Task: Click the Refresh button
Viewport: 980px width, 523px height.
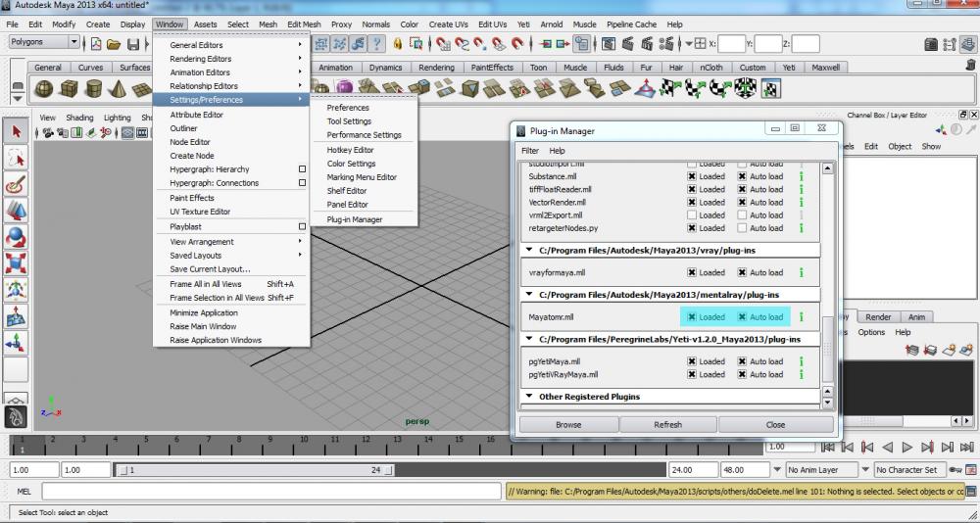Action: point(668,424)
